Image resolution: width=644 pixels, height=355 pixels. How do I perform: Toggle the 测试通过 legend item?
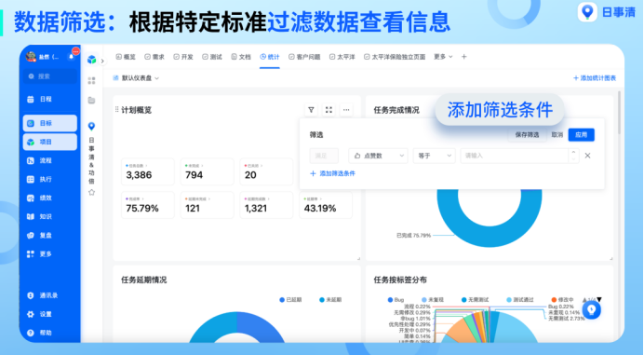pyautogui.click(x=520, y=299)
